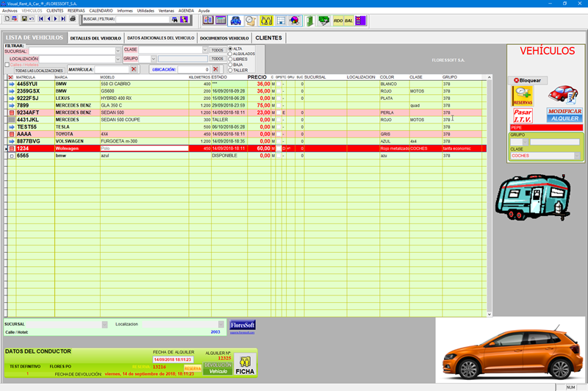Open the CLIENTES menu
This screenshot has height=391, width=588.
tap(54, 10)
